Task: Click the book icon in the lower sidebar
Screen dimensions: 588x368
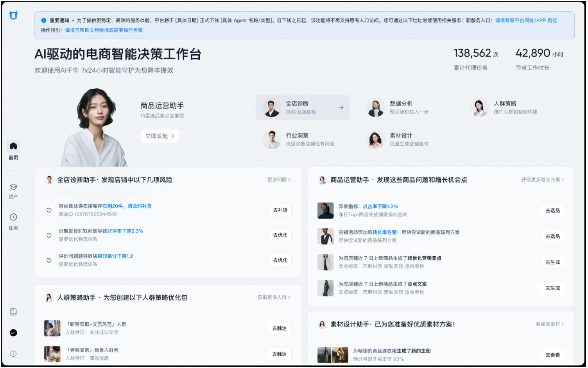Action: (13, 312)
